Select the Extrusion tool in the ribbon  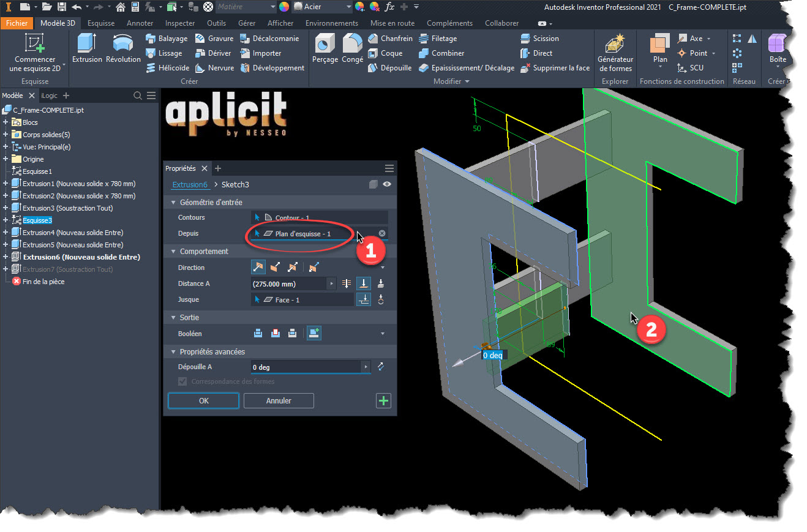[87, 48]
